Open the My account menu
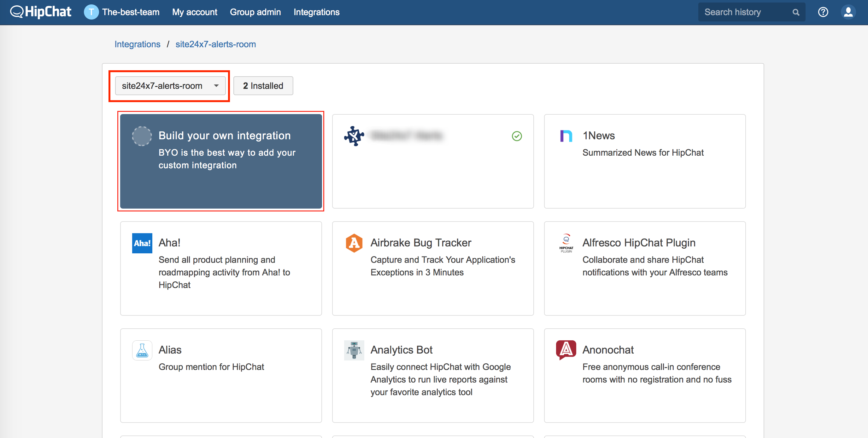This screenshot has height=438, width=868. 194,12
